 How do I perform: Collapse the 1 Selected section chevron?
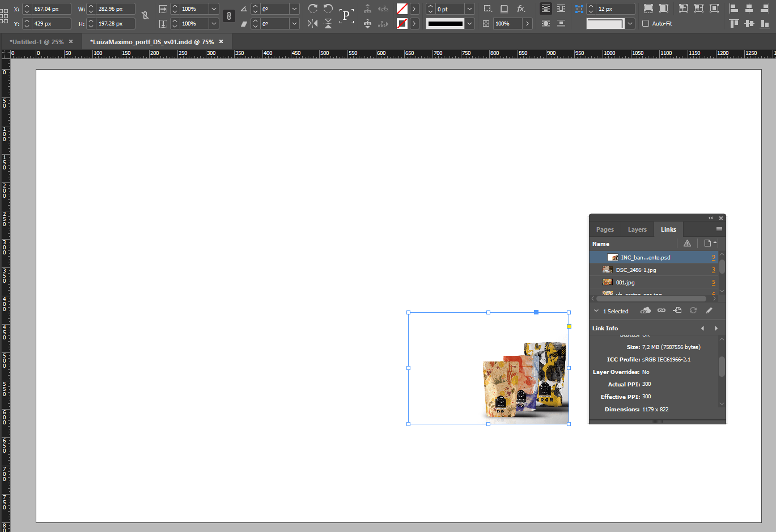coord(596,310)
